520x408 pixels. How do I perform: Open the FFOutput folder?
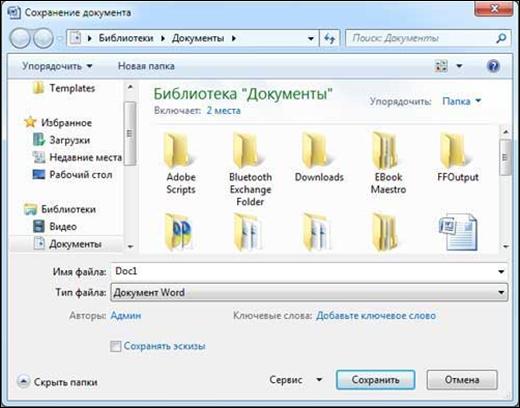(x=457, y=157)
